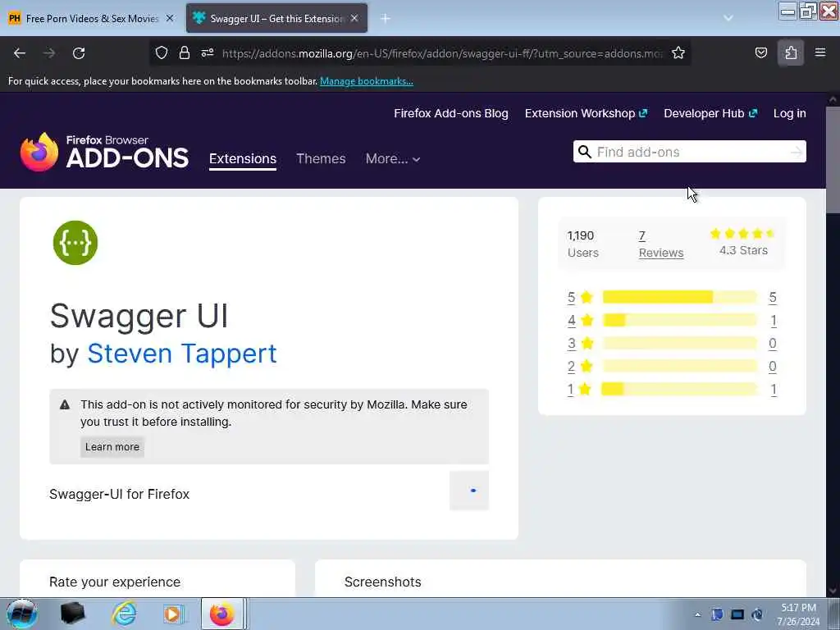Reload the current page
Viewport: 840px width, 630px height.
(79, 53)
